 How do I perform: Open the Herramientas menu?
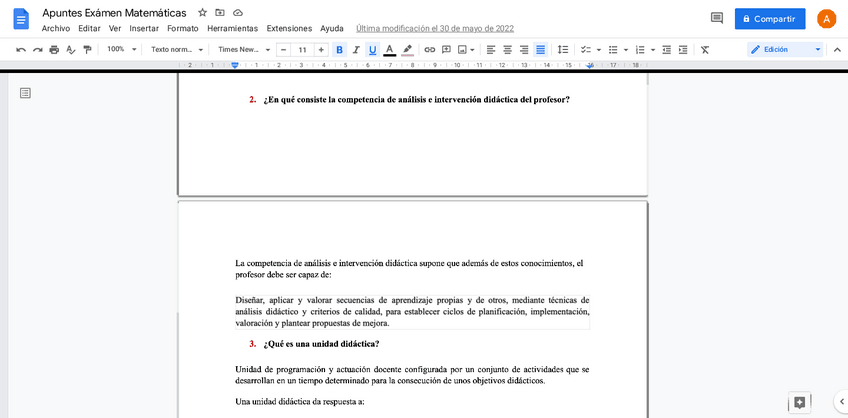coord(232,28)
